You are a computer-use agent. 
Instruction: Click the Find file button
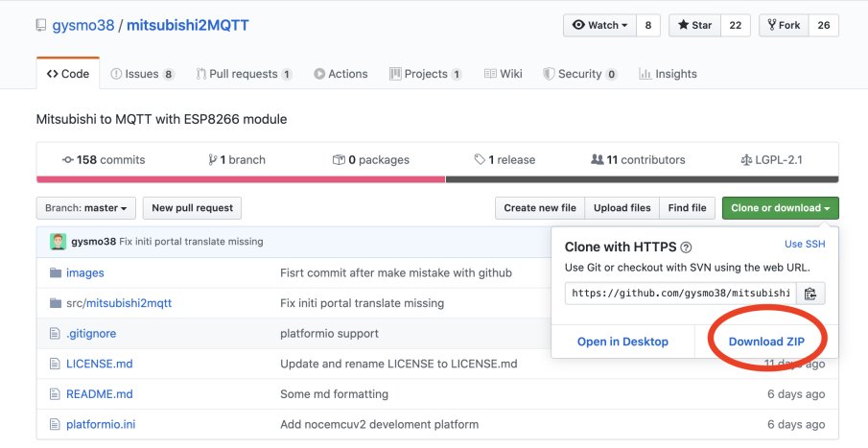tap(687, 208)
